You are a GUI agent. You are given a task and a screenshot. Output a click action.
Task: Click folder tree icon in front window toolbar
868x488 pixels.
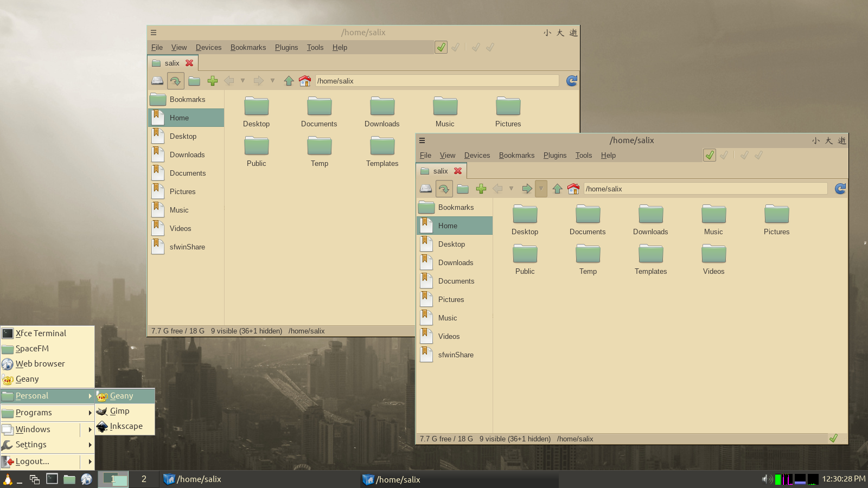click(x=463, y=189)
